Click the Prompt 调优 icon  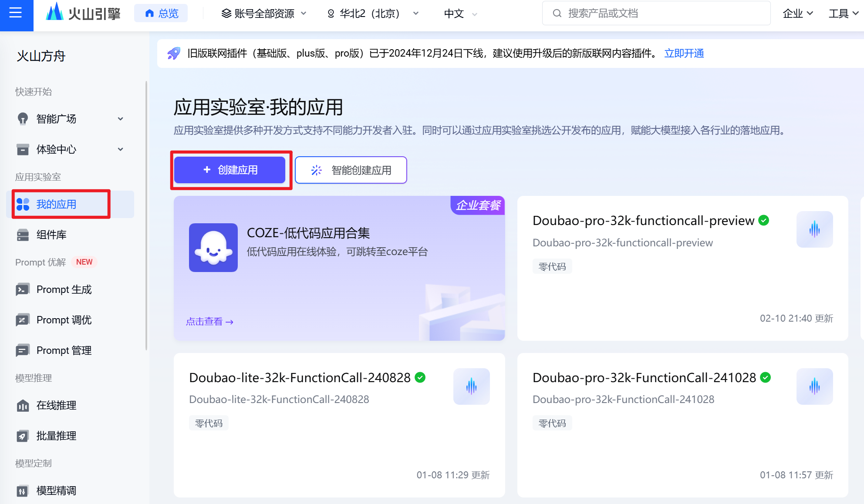coord(23,320)
